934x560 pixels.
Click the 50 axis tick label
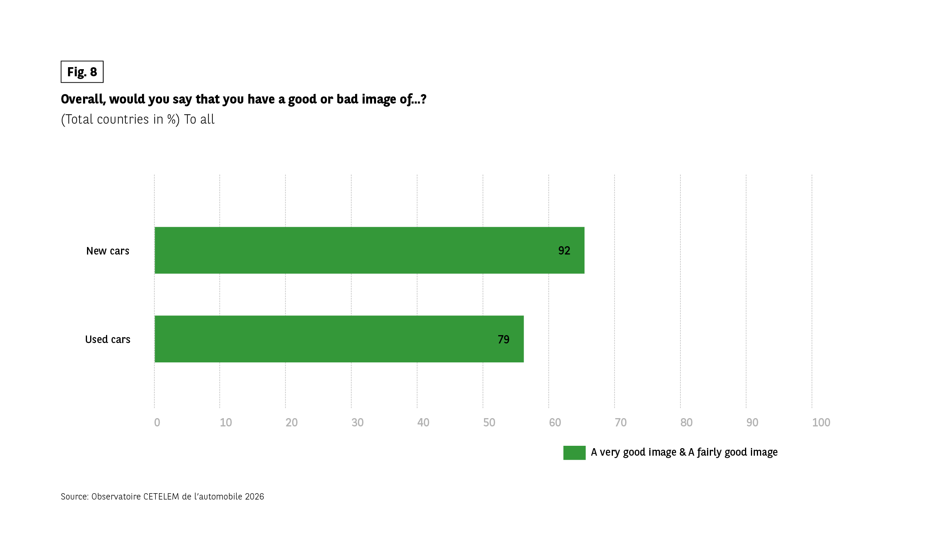pos(489,422)
